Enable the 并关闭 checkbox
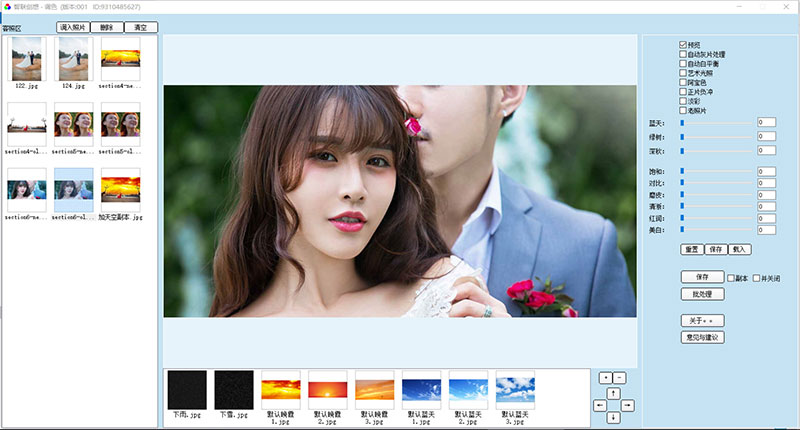 (x=757, y=277)
